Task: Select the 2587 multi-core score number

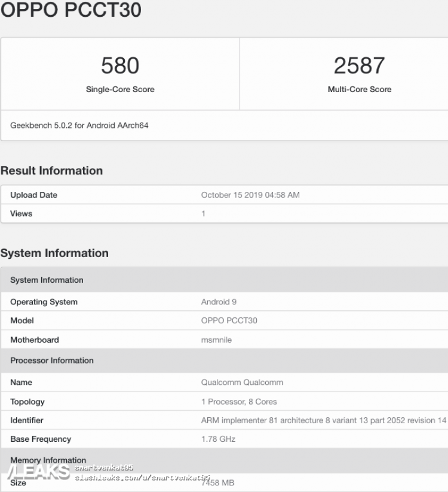Action: click(359, 66)
